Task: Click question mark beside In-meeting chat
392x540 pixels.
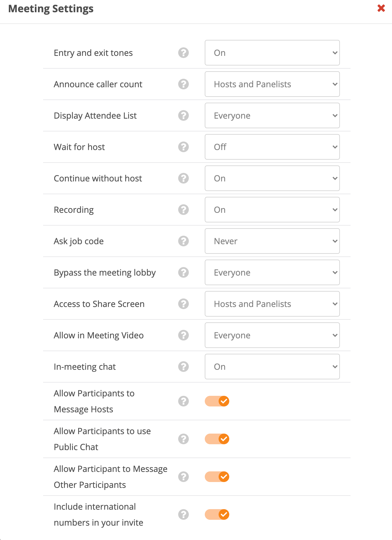Action: 184,367
